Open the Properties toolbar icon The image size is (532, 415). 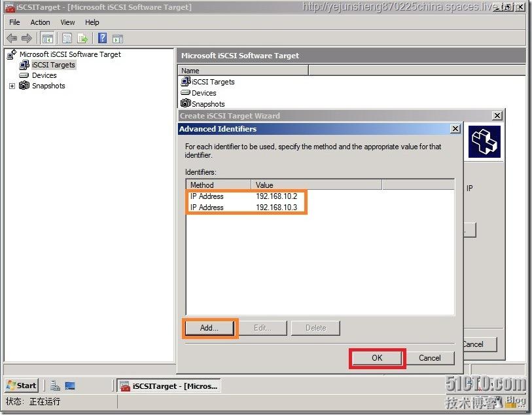tap(67, 39)
